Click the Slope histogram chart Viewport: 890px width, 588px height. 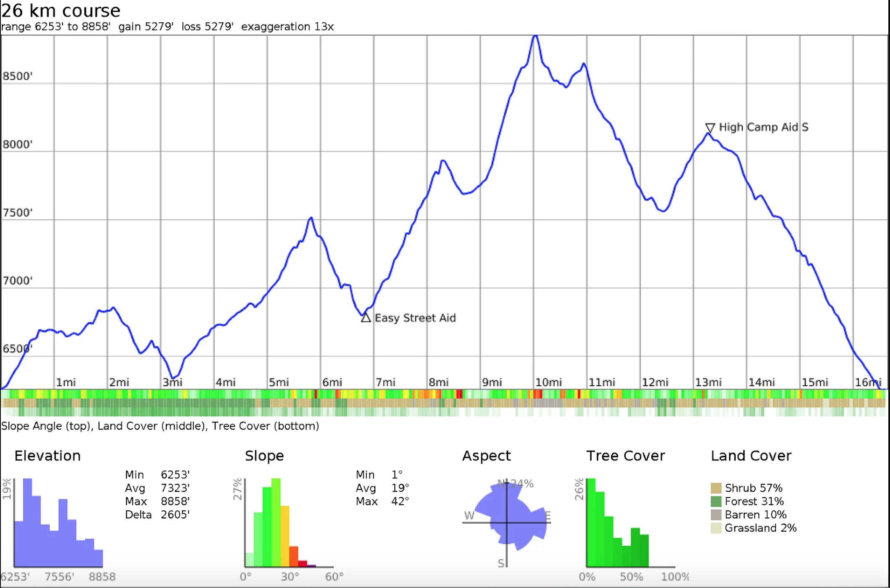click(289, 523)
